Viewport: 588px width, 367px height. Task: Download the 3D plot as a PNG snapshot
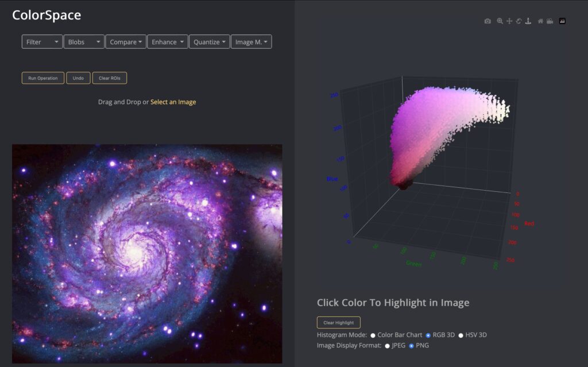488,21
